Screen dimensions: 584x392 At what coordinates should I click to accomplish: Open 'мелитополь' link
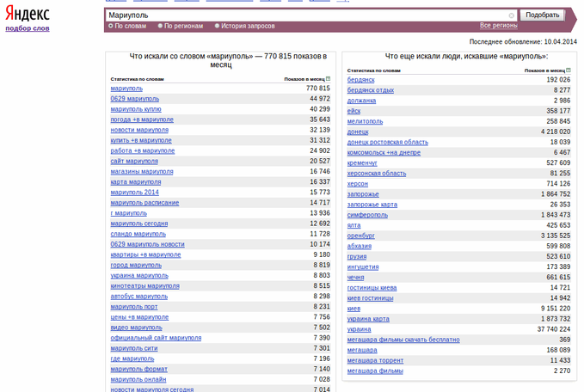coord(365,122)
